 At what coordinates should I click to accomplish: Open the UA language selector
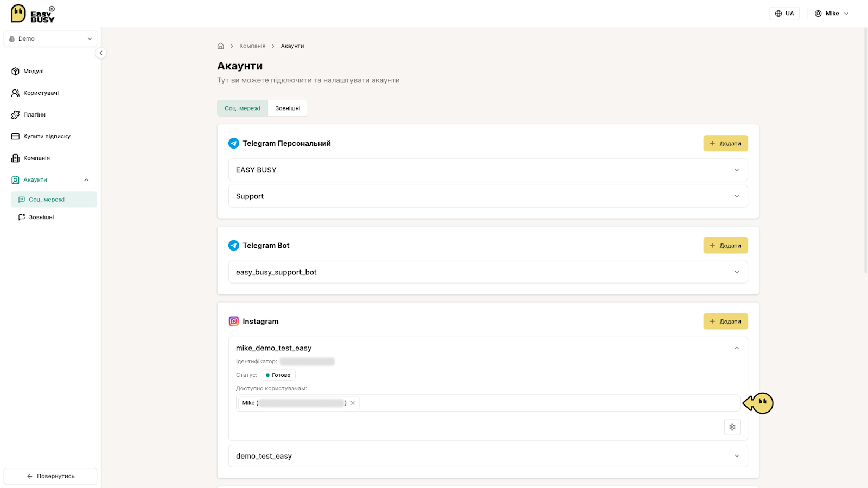pyautogui.click(x=784, y=14)
